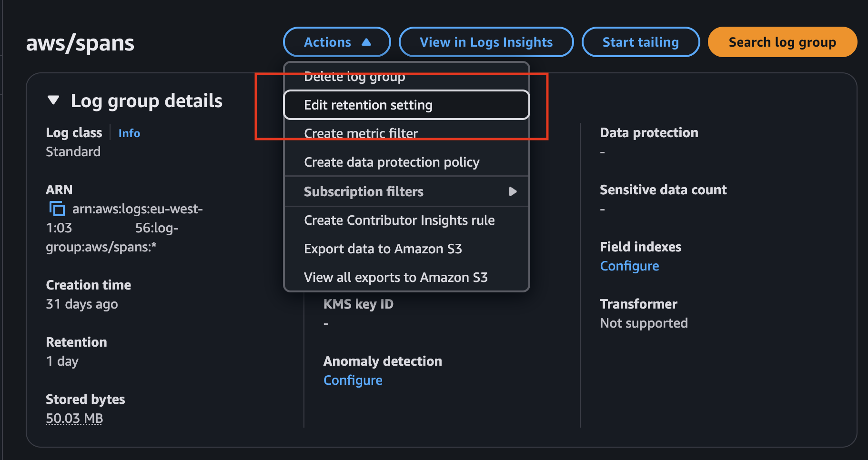Open View all exports to Amazon S3
The image size is (868, 460).
coord(395,278)
